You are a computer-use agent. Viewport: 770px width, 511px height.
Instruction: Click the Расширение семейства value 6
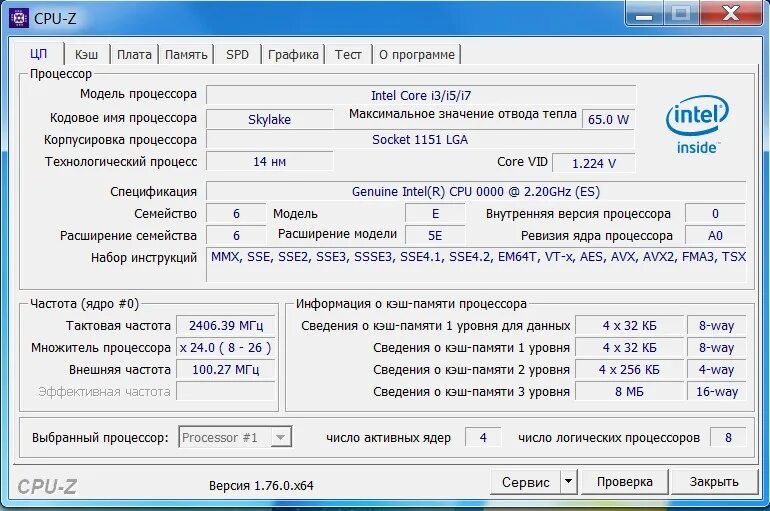236,236
